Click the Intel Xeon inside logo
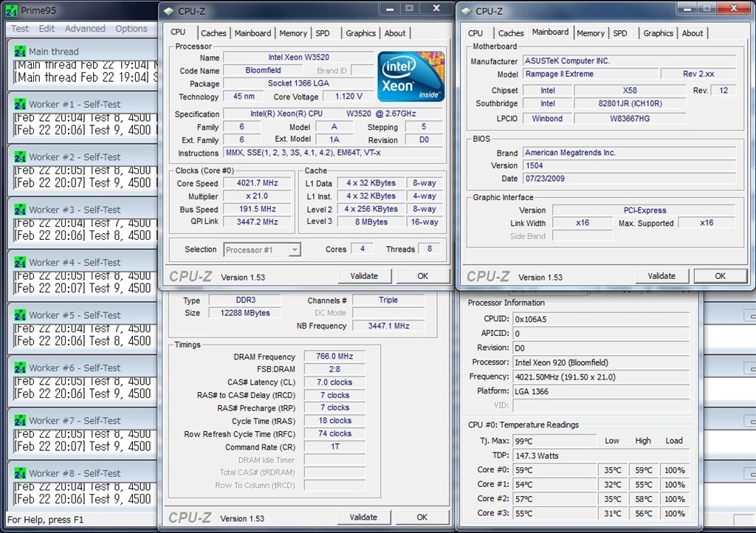 click(x=410, y=76)
